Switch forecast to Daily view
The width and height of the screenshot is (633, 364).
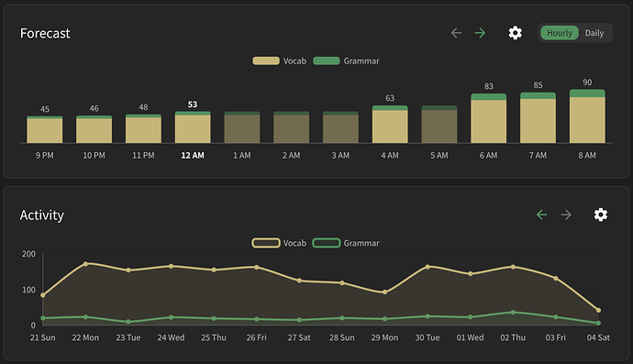pos(594,33)
